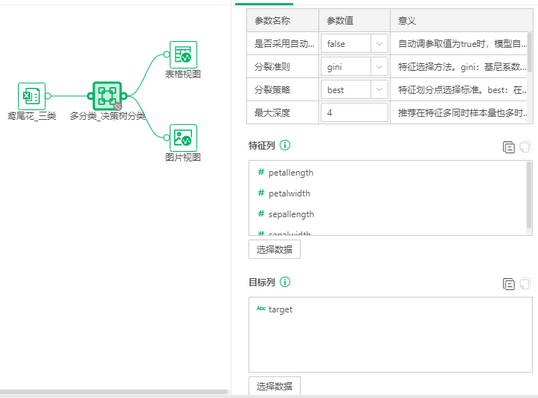
Task: Click the 是否采用自动调参 parameter name cell
Action: coord(282,44)
